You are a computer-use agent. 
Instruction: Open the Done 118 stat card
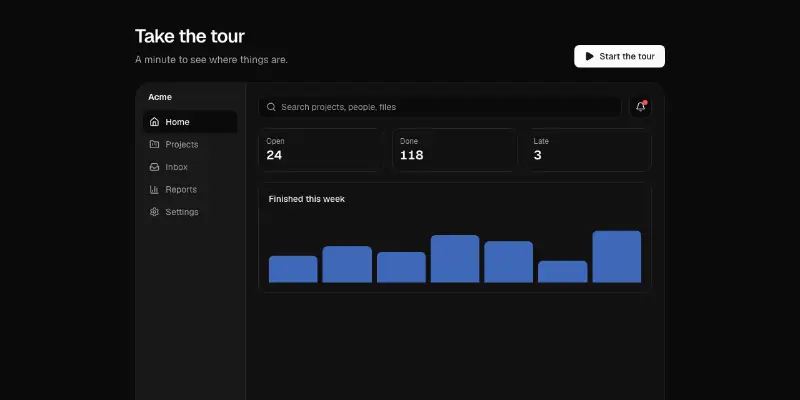point(455,149)
